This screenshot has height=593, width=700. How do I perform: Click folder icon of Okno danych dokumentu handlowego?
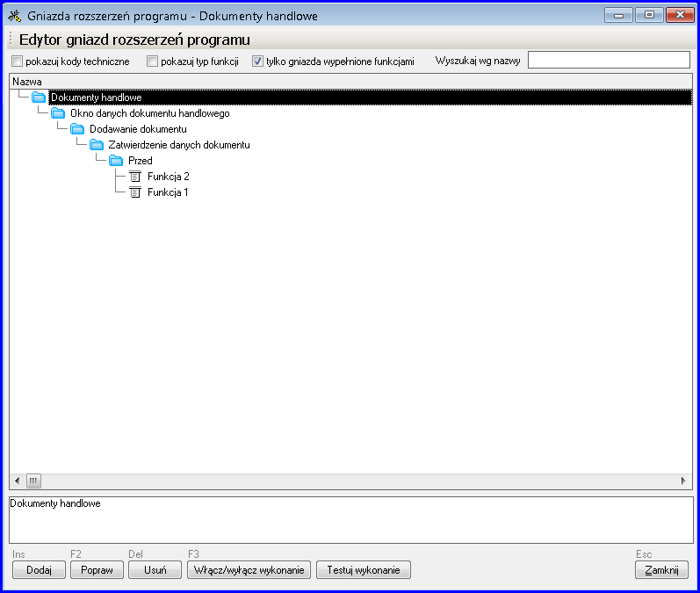(x=58, y=113)
